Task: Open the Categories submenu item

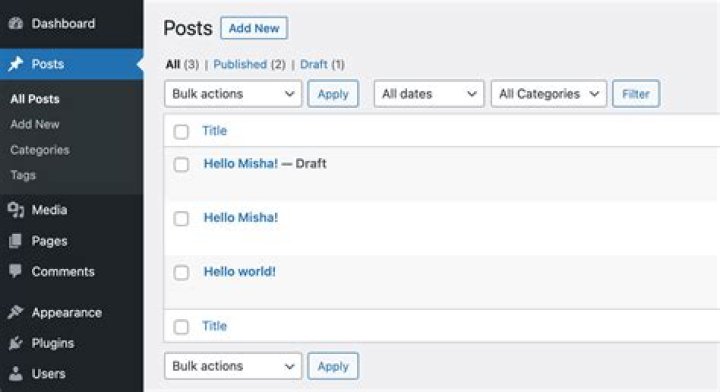Action: pos(40,150)
